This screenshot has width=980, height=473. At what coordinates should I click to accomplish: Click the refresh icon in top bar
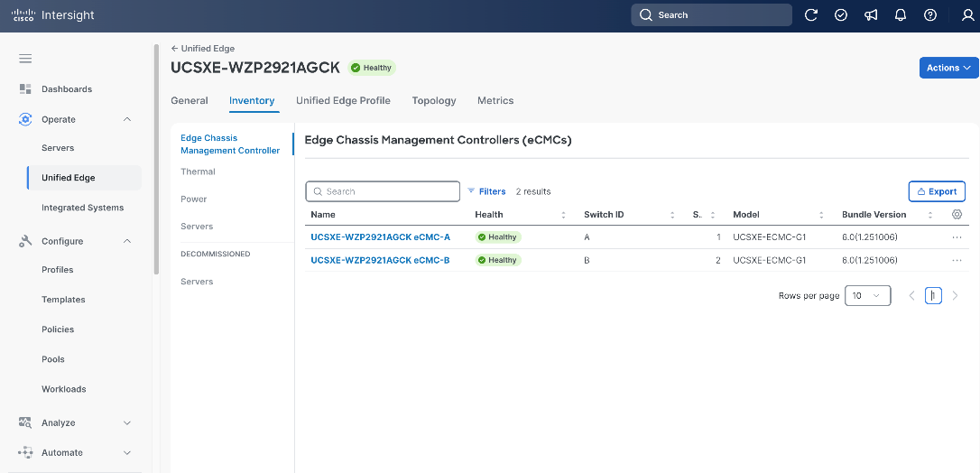tap(811, 15)
